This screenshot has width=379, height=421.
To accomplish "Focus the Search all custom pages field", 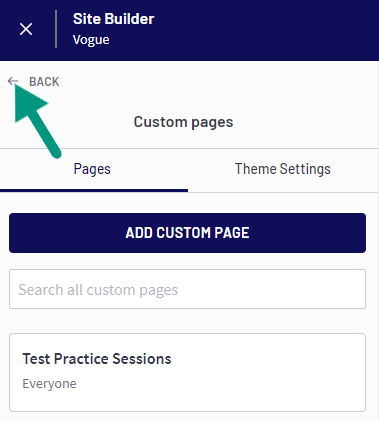I will (187, 289).
